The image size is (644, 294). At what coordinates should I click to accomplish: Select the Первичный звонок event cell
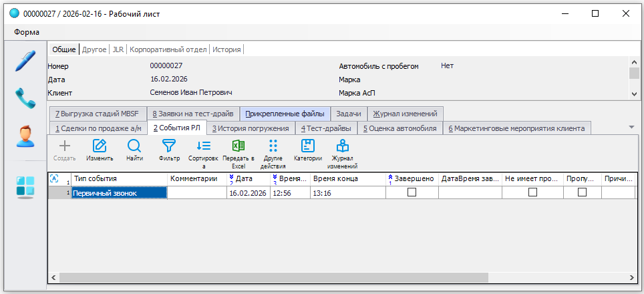(119, 192)
